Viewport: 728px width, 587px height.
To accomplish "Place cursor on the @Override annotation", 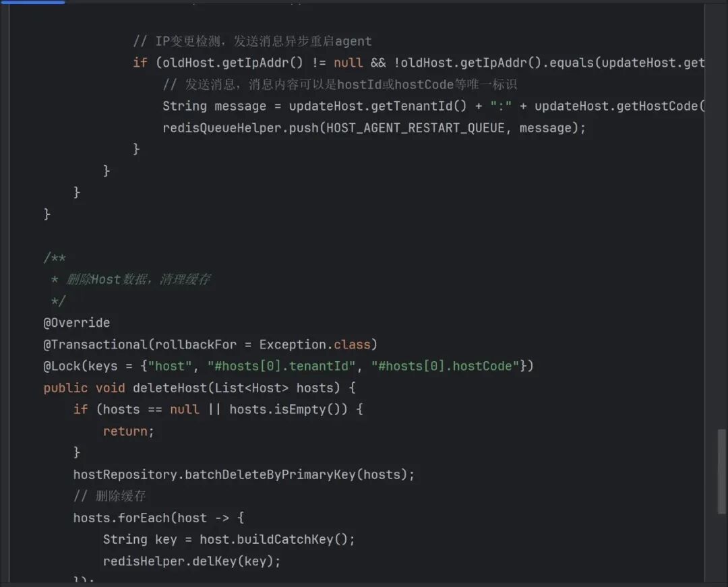I will (77, 323).
